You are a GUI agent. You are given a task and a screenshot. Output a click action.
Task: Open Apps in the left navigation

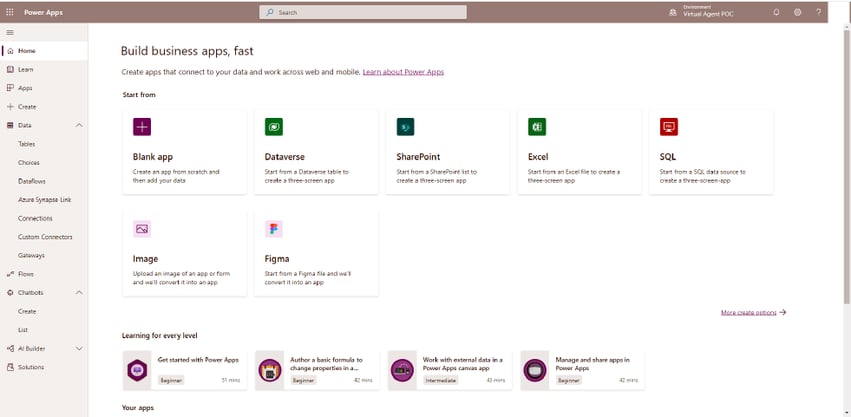point(26,88)
